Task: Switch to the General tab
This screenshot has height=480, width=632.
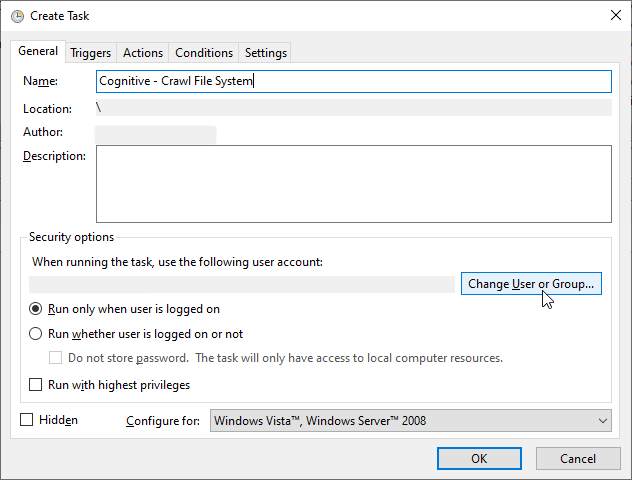Action: point(38,52)
